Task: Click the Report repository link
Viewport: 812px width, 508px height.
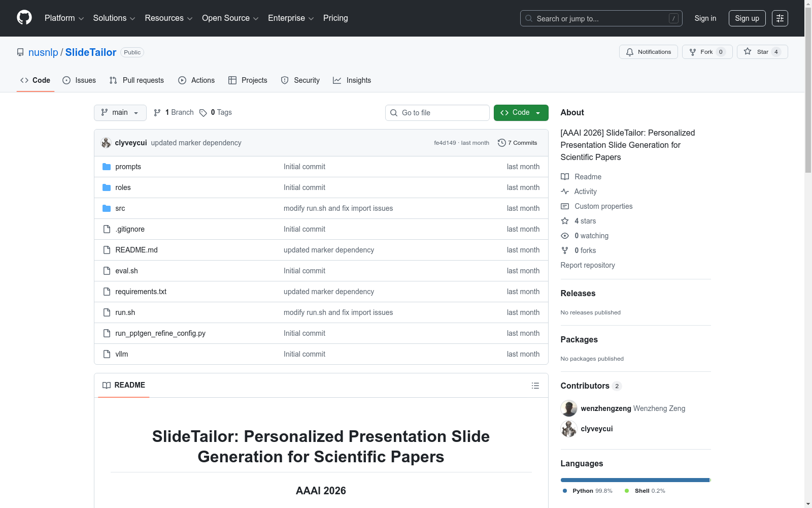Action: (588, 265)
